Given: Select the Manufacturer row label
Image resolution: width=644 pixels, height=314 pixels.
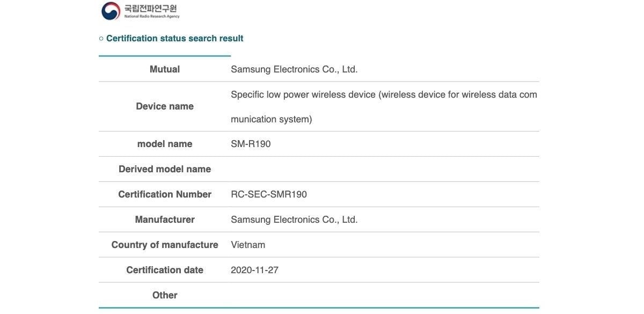Looking at the screenshot, I should (x=165, y=220).
